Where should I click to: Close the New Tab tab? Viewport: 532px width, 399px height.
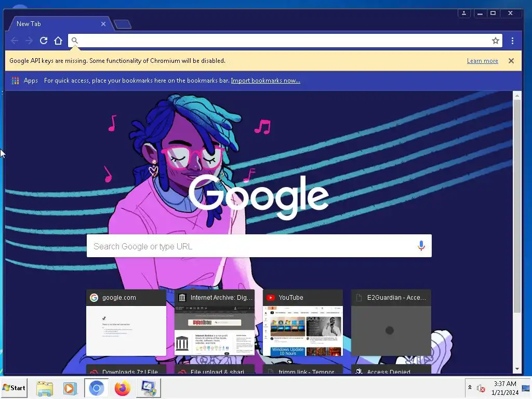[x=103, y=24]
